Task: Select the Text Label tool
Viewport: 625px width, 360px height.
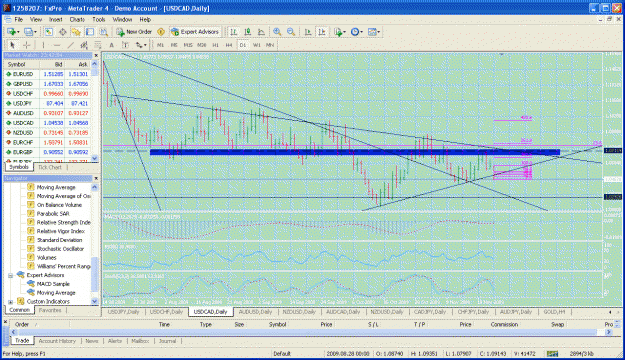Action: coord(126,45)
